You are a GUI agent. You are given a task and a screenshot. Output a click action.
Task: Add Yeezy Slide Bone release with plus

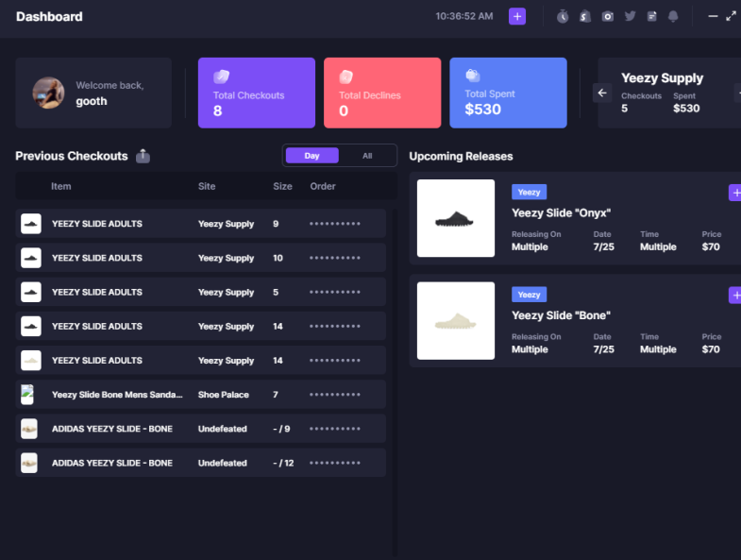tap(734, 296)
